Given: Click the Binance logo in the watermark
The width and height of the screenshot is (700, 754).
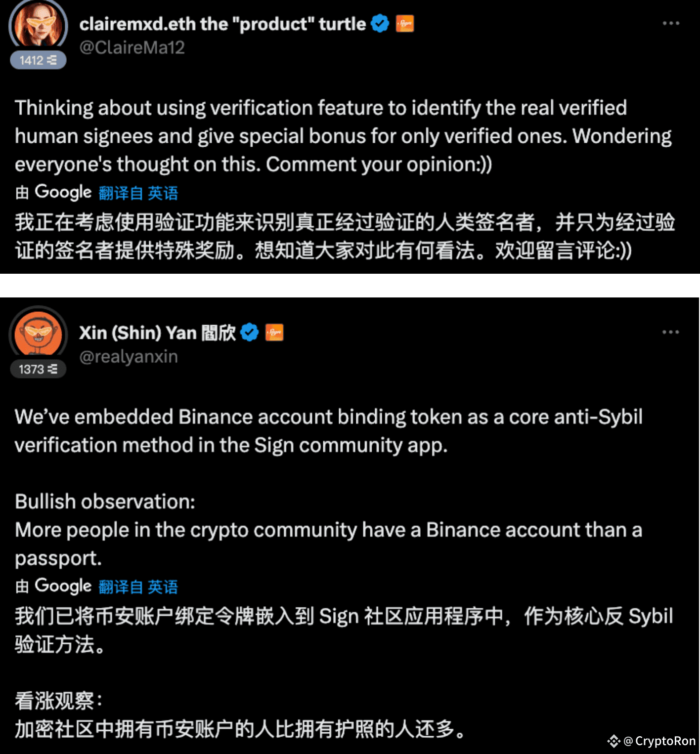Looking at the screenshot, I should click(614, 741).
